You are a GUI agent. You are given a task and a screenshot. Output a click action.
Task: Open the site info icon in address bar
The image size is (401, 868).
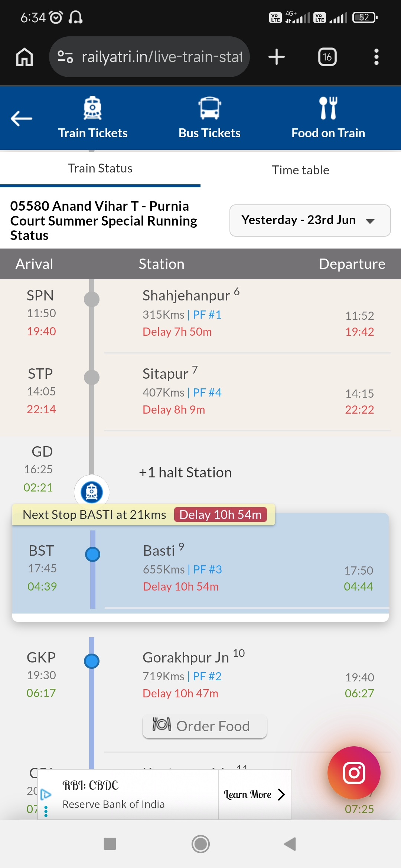click(65, 57)
